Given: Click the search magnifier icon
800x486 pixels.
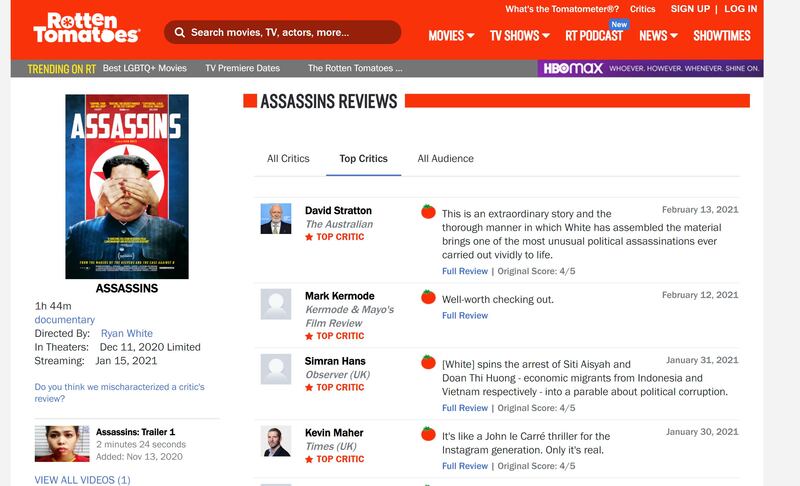Looking at the screenshot, I should pos(180,33).
